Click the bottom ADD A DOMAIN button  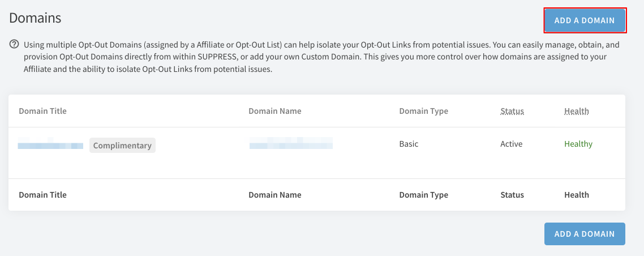pos(585,234)
